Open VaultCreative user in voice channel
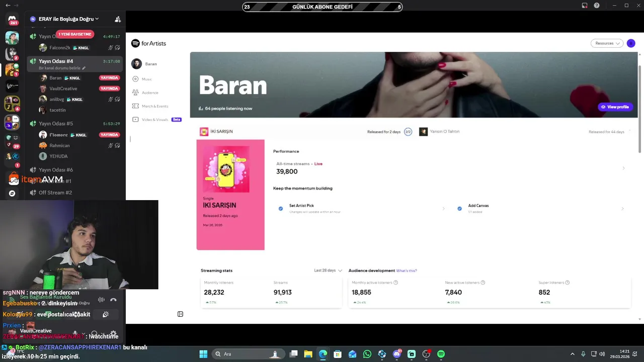 coord(63,88)
